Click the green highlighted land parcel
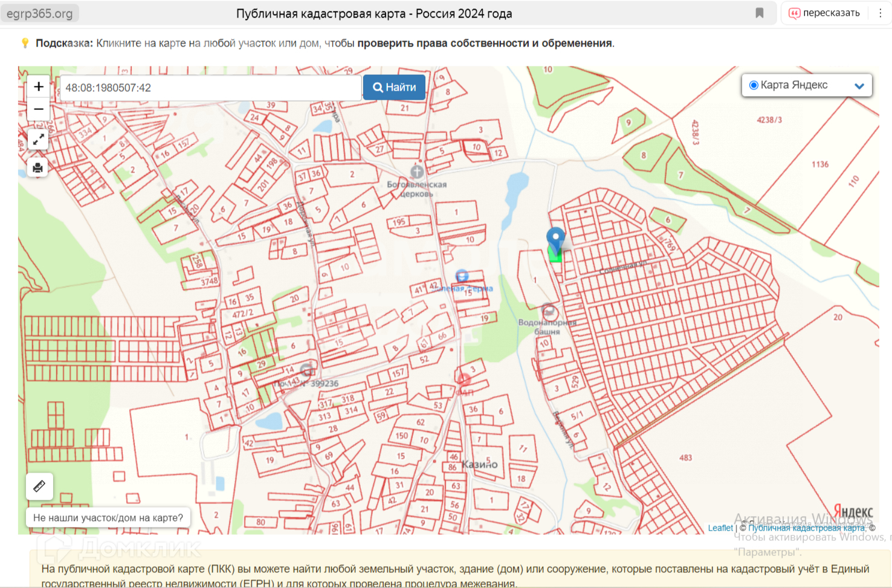Screen dimensions: 892x588 pyautogui.click(x=555, y=255)
